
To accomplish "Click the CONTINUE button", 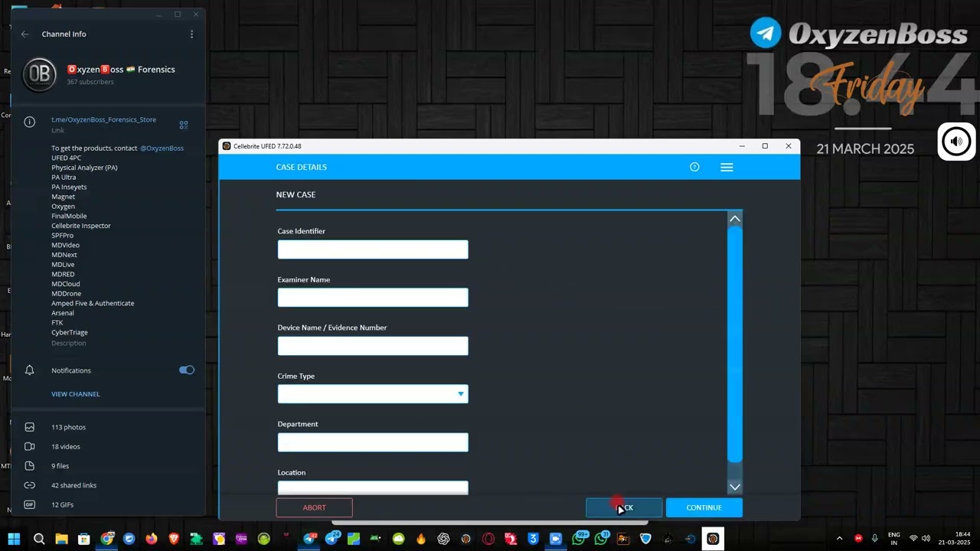I will (704, 507).
